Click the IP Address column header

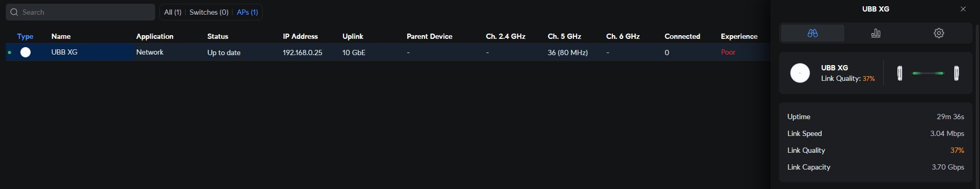click(300, 36)
